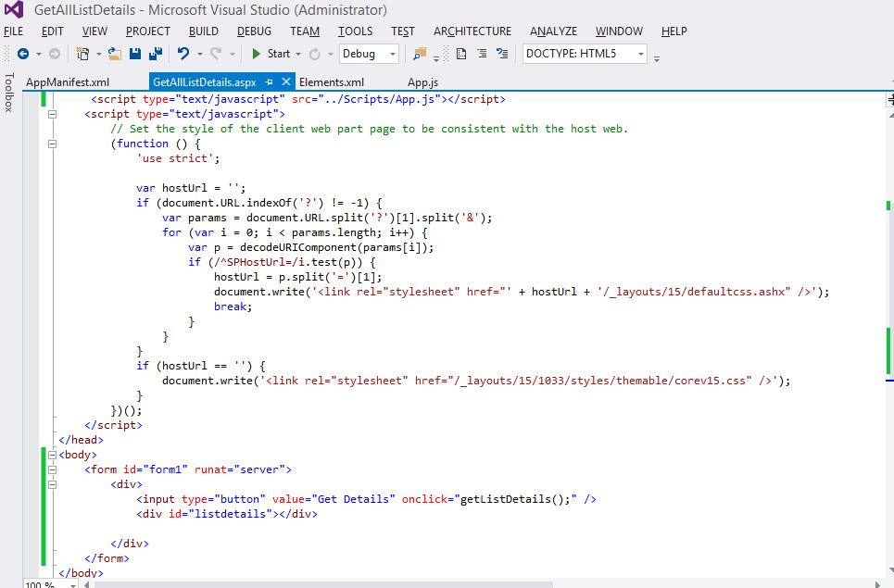Click the indent lines toolbar icon

pyautogui.click(x=482, y=54)
